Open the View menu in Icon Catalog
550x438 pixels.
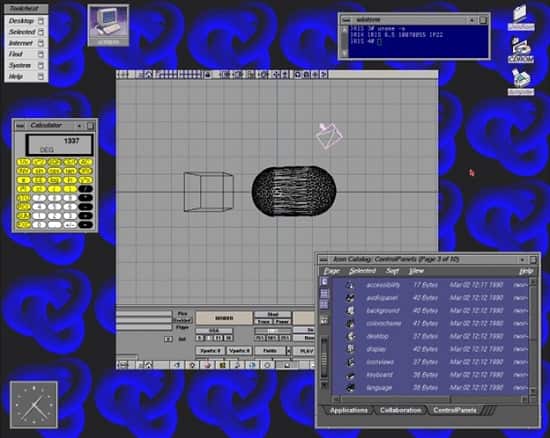click(x=416, y=271)
